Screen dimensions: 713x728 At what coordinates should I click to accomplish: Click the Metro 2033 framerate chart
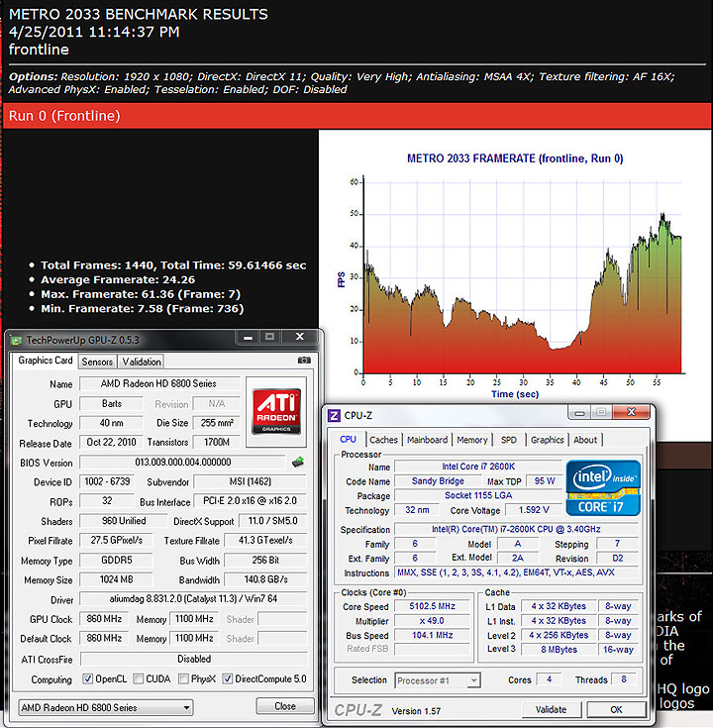[x=514, y=276]
